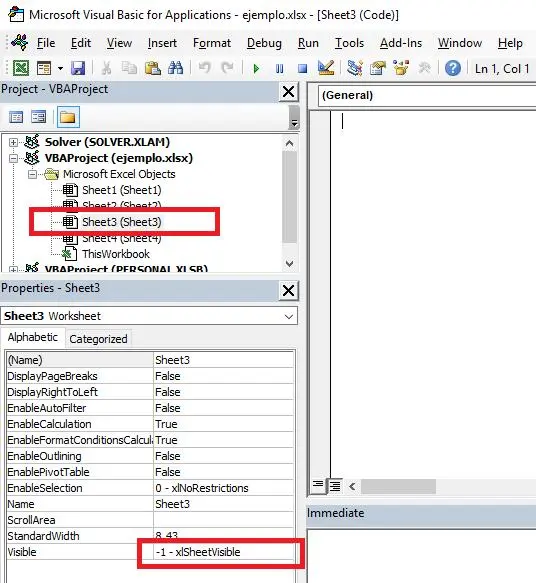Expand the Solver (SOLVER.XLAM) project node
The image size is (536, 583).
[x=13, y=142]
